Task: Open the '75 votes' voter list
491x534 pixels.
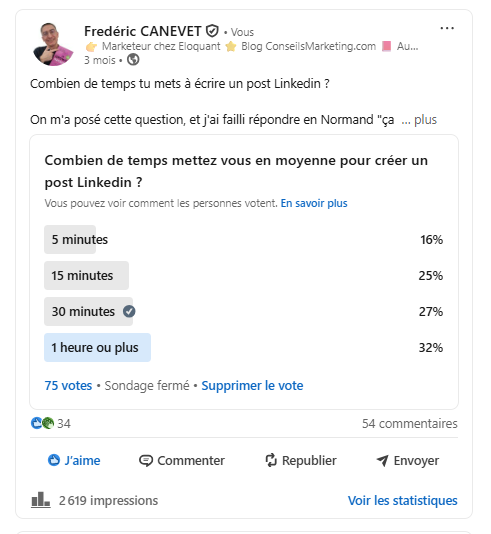Action: tap(68, 386)
